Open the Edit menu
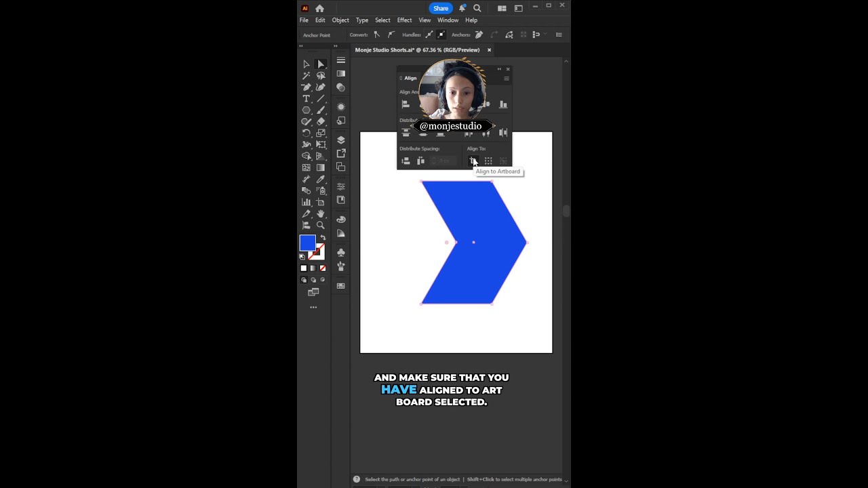 (320, 20)
